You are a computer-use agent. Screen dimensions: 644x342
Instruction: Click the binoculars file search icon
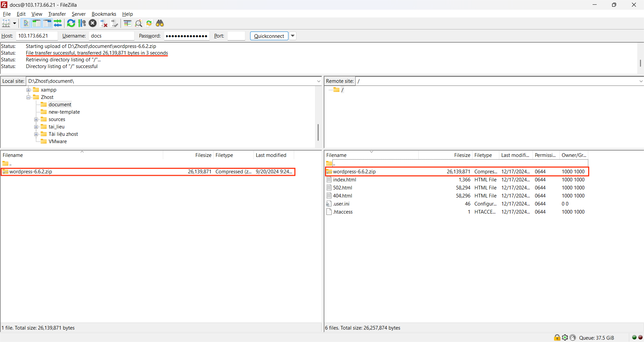160,23
